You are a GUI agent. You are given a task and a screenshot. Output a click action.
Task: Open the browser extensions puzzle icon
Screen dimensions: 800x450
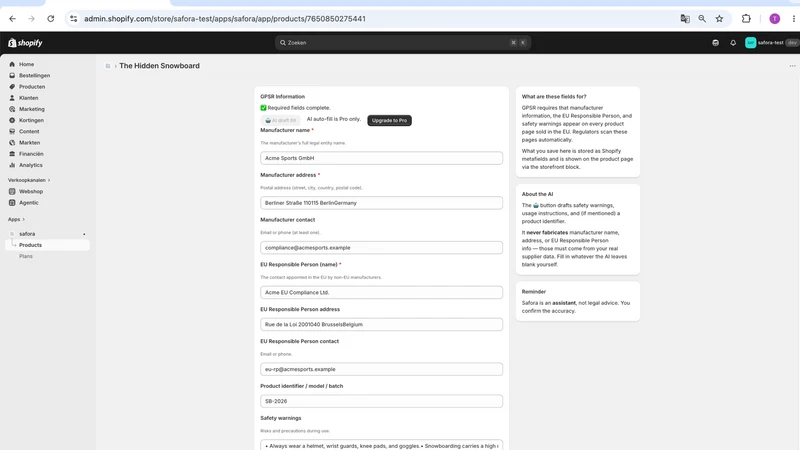pos(746,19)
